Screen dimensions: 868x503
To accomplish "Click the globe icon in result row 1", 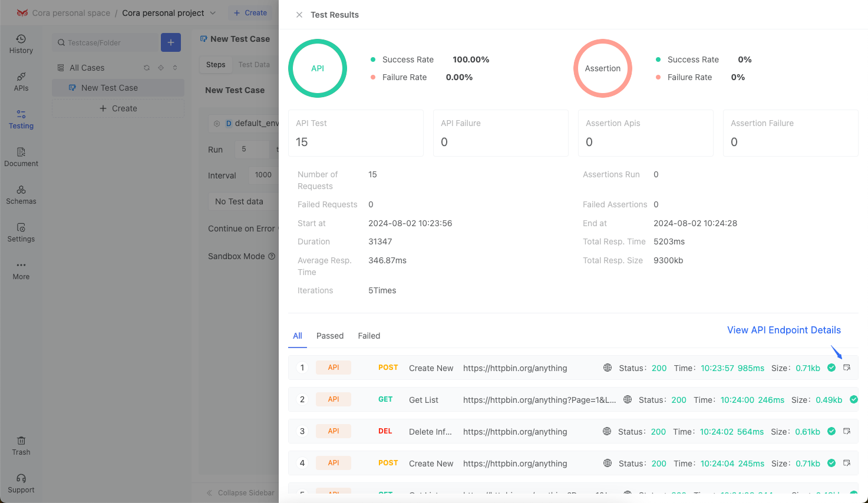I will click(608, 368).
